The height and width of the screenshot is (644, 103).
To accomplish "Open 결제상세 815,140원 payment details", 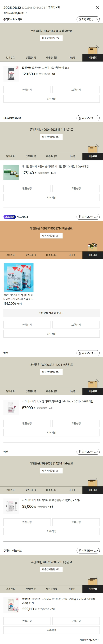I will pyautogui.click(x=15, y=13).
